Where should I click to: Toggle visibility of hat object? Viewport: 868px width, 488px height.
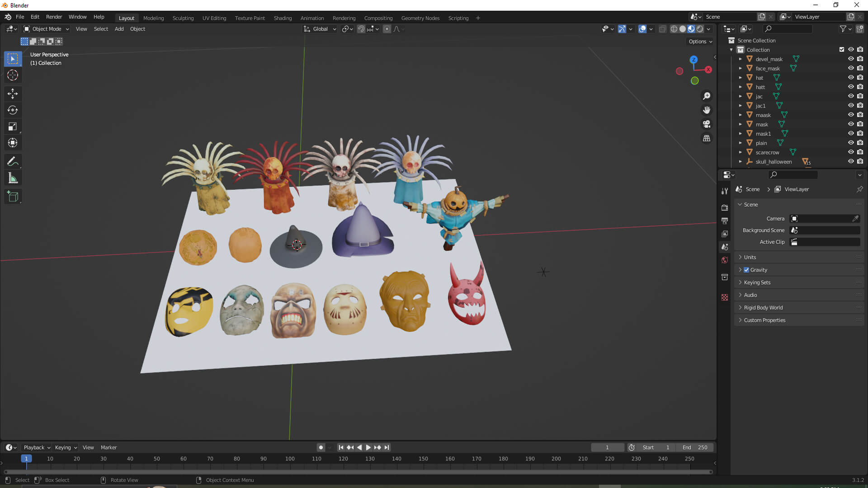851,77
